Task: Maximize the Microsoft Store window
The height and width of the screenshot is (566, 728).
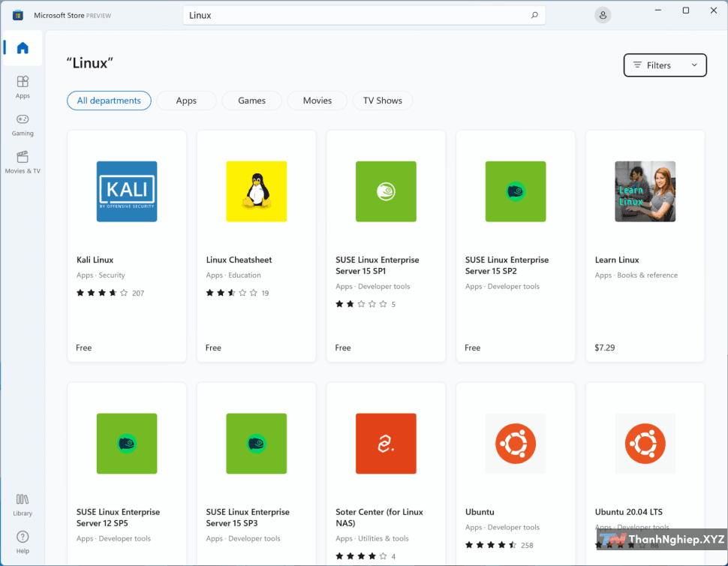Action: coord(686,11)
